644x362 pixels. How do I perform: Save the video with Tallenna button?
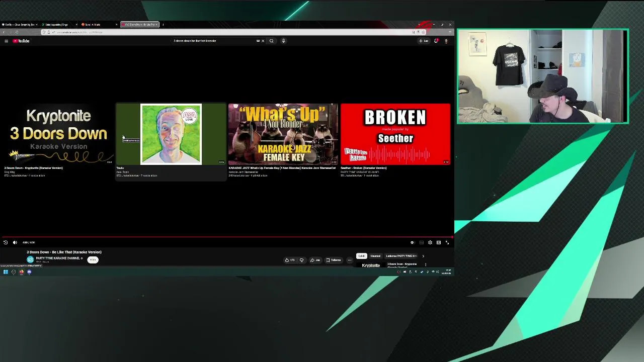click(x=334, y=260)
